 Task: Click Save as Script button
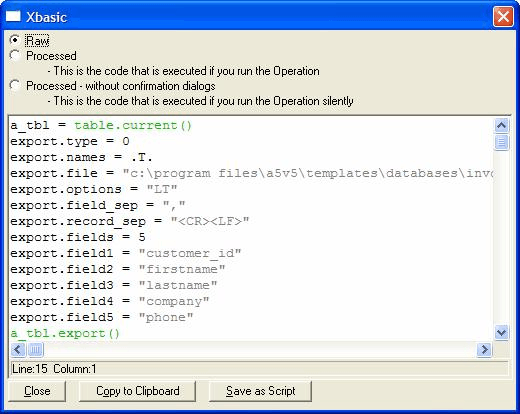coord(260,391)
